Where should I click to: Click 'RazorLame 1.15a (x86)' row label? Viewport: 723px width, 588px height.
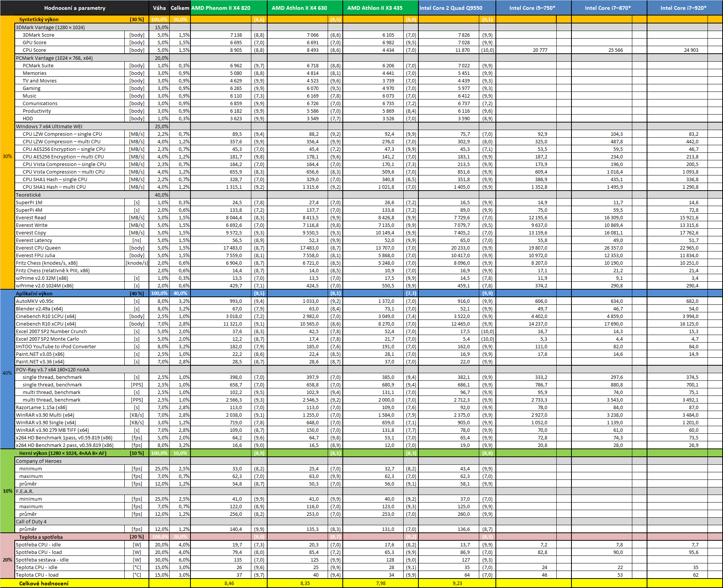(x=41, y=407)
